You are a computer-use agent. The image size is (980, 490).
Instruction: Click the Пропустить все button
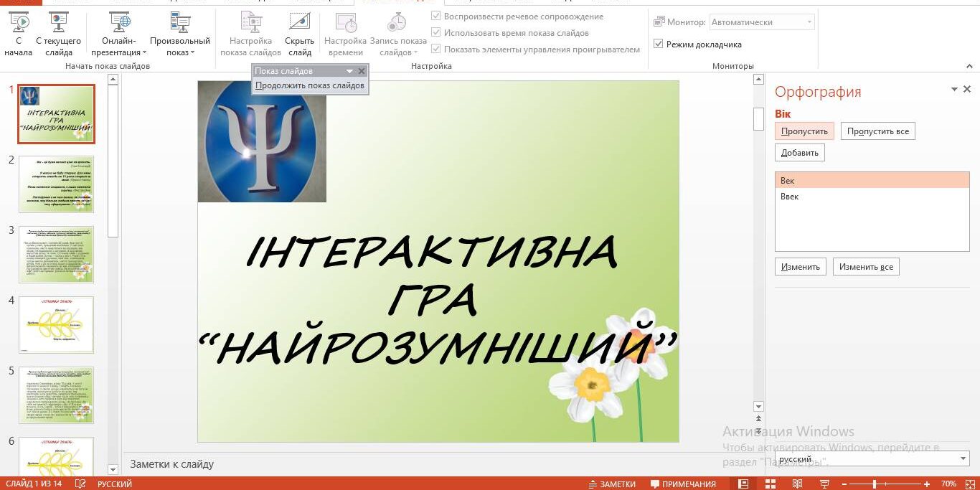[x=879, y=131]
